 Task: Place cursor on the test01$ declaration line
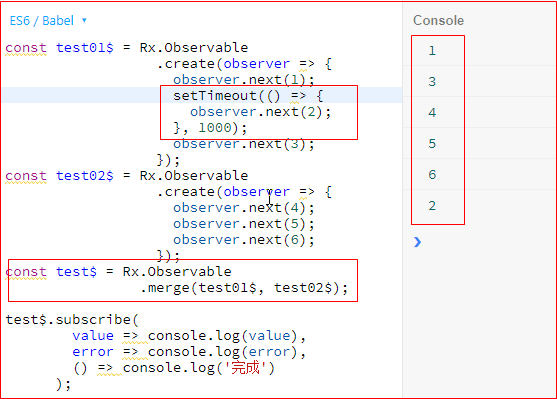[x=127, y=48]
